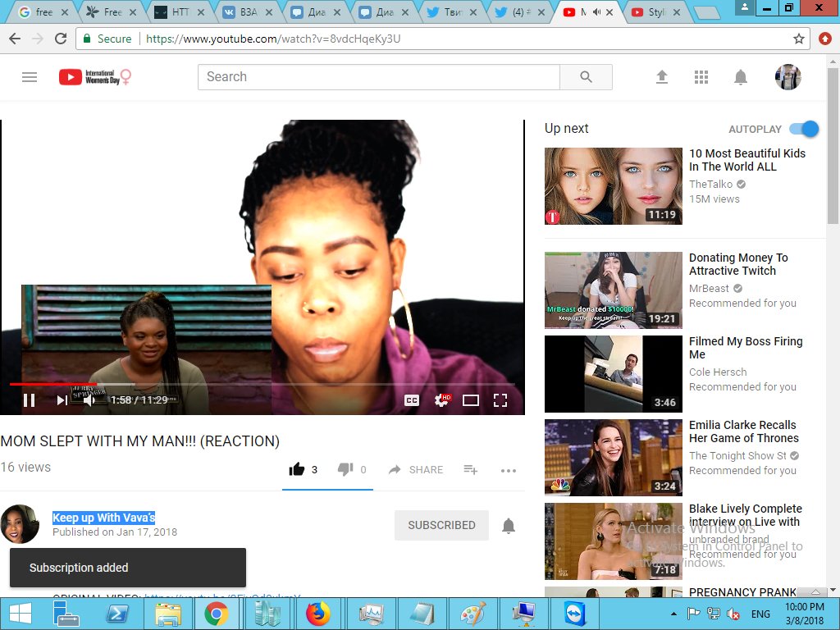Viewport: 840px width, 630px height.
Task: Like the video with thumbs up
Action: tap(297, 469)
